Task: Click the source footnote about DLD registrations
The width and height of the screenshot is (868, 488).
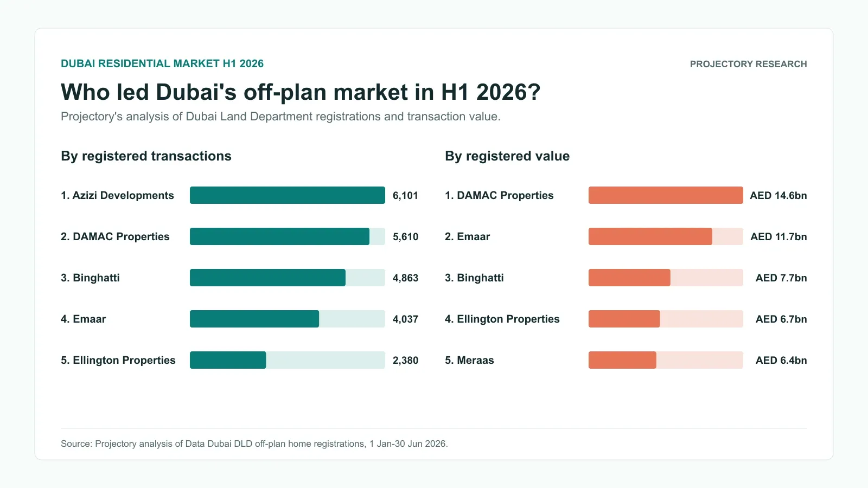Action: coord(254,444)
